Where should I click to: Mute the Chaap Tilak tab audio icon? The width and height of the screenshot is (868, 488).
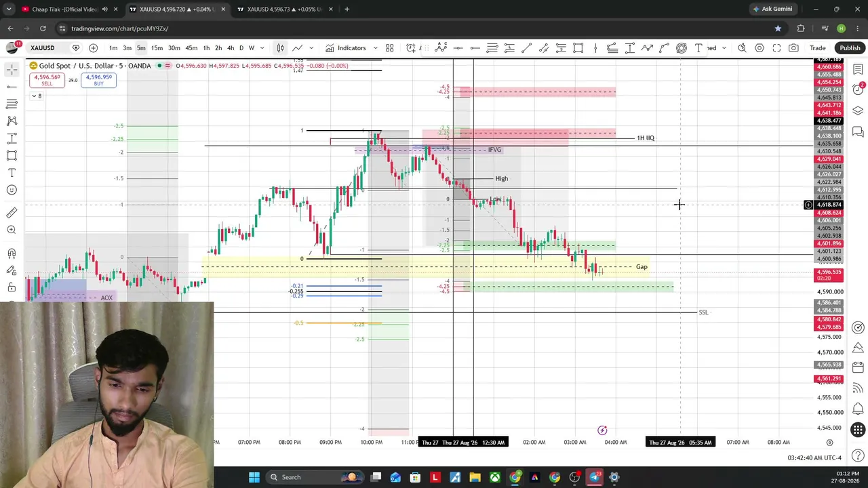point(104,9)
